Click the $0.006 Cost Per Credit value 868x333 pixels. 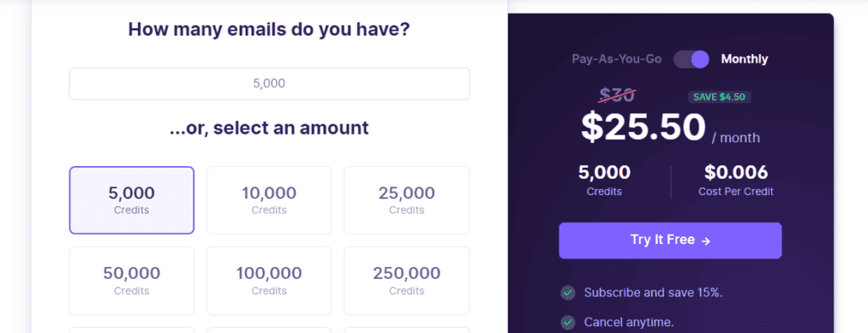[x=736, y=173]
